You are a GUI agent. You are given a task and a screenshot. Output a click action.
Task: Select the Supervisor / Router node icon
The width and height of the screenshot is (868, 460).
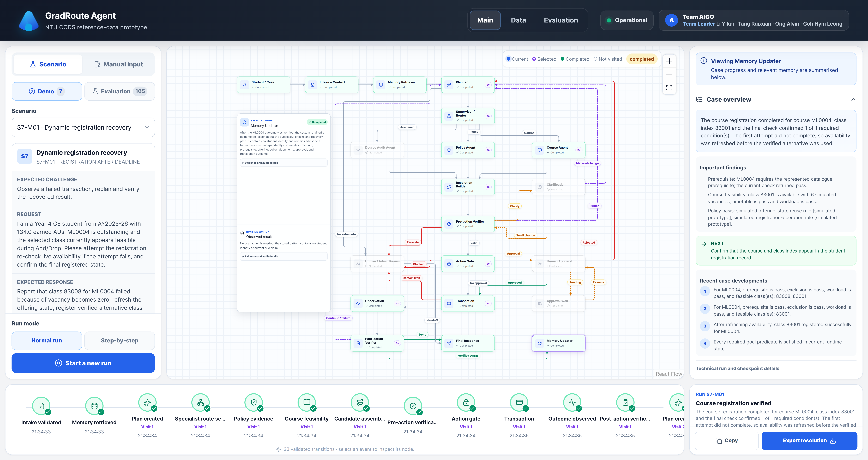pyautogui.click(x=449, y=116)
